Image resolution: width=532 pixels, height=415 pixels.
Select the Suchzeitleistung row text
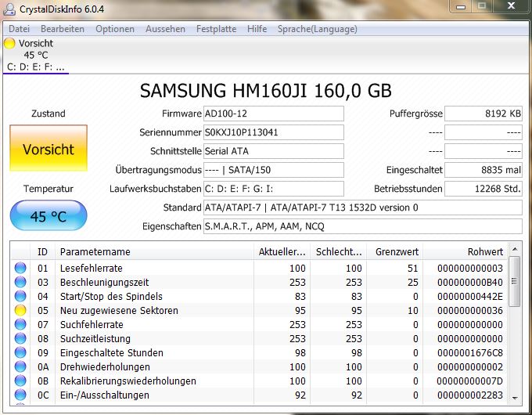(x=95, y=339)
